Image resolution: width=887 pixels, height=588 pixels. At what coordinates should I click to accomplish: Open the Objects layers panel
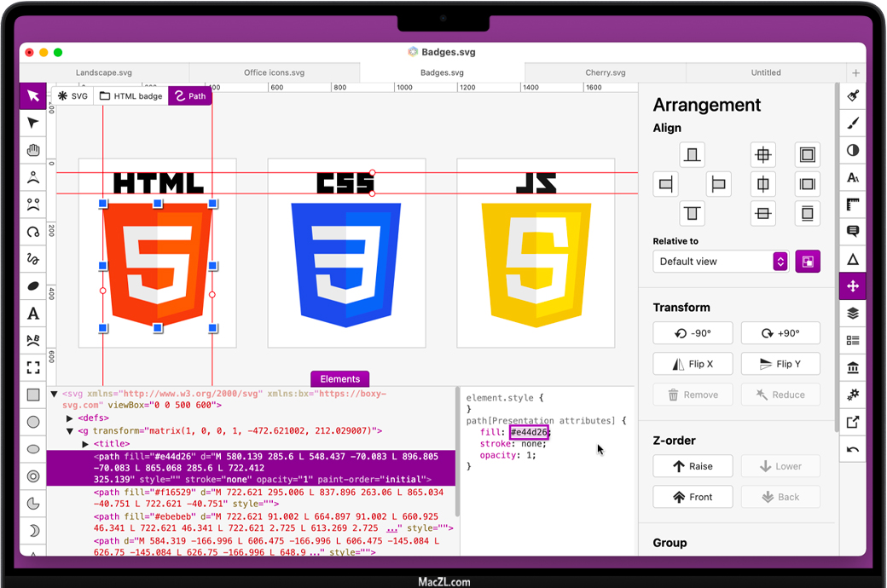pos(852,314)
